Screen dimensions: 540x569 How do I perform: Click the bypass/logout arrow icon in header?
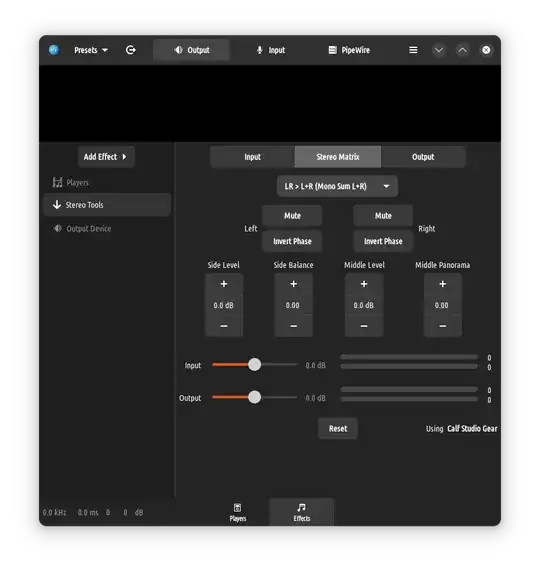point(131,50)
